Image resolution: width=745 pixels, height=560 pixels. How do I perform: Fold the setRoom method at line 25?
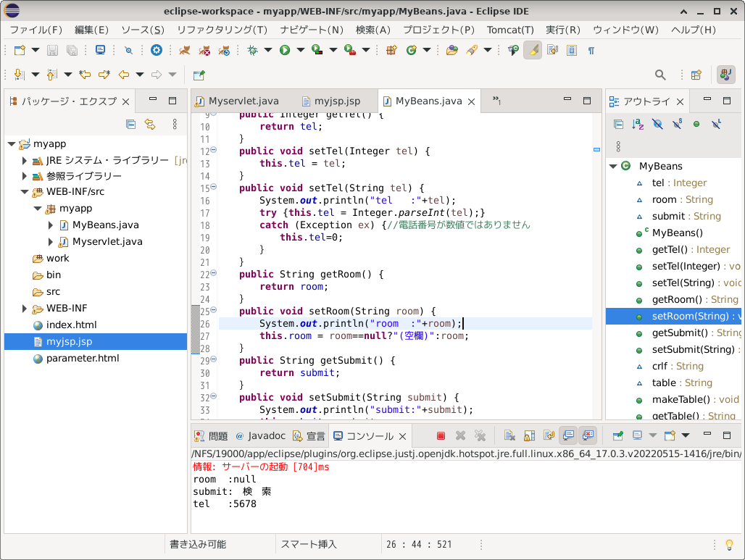coord(213,310)
